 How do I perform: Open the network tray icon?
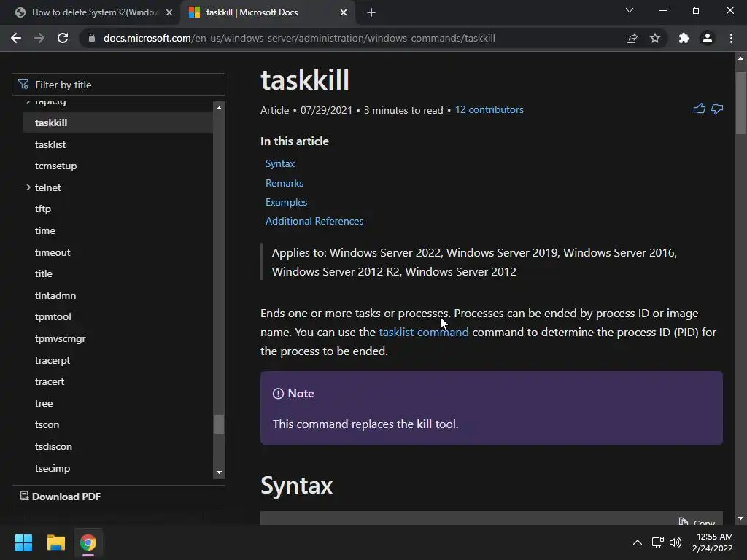coord(657,542)
